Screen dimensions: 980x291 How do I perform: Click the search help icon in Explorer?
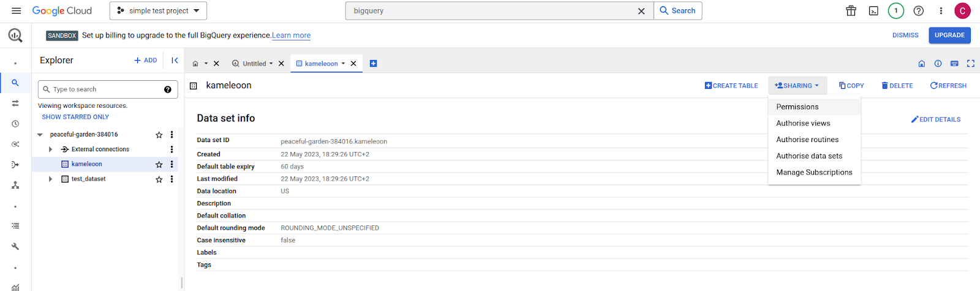(167, 89)
